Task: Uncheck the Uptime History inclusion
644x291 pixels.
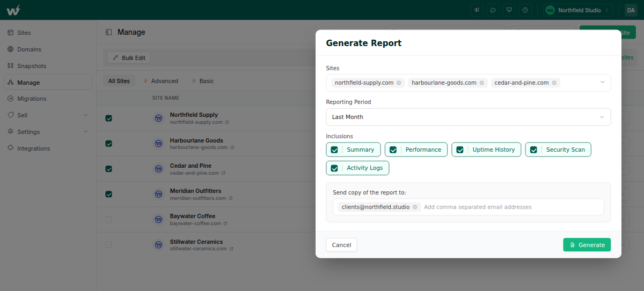Action: point(460,150)
